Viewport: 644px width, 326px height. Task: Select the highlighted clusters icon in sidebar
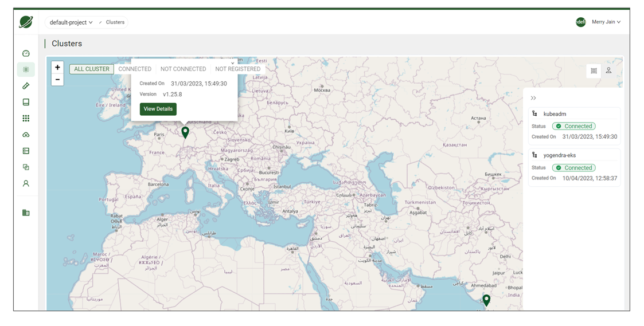26,69
